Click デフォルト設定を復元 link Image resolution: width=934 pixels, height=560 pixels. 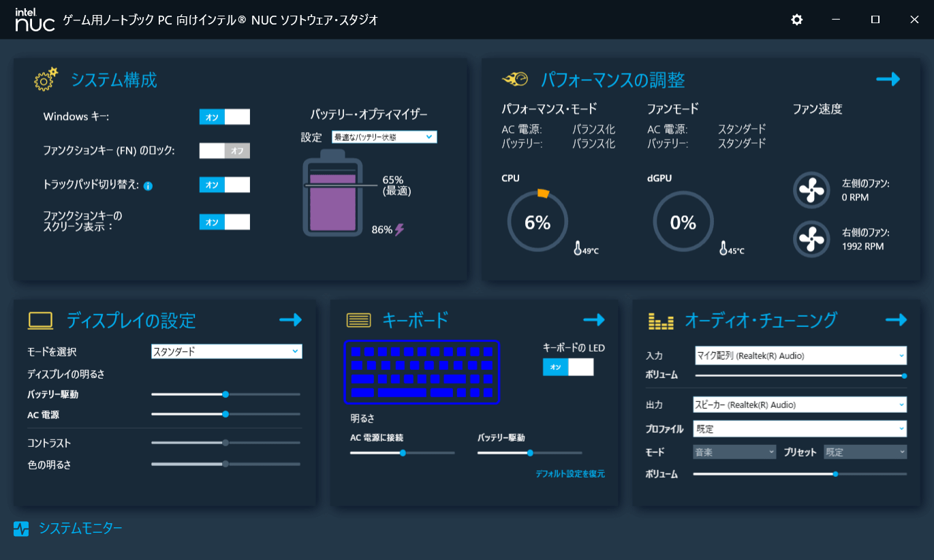coord(570,473)
